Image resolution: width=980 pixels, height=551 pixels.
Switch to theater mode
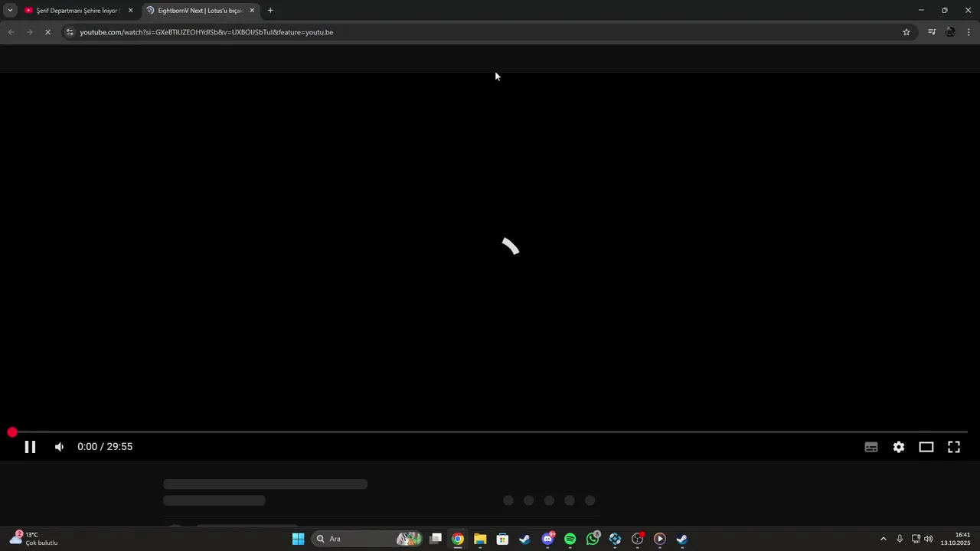926,447
